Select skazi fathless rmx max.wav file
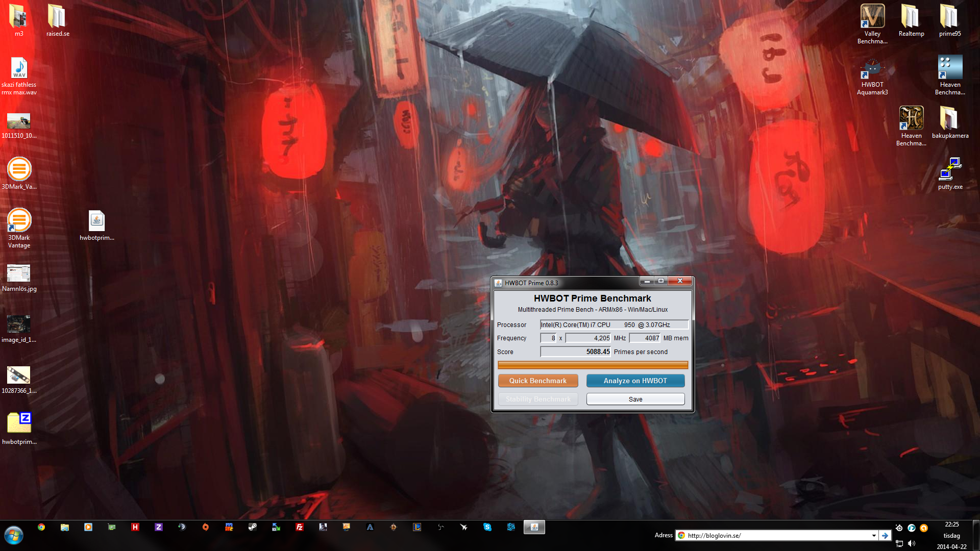 19,76
